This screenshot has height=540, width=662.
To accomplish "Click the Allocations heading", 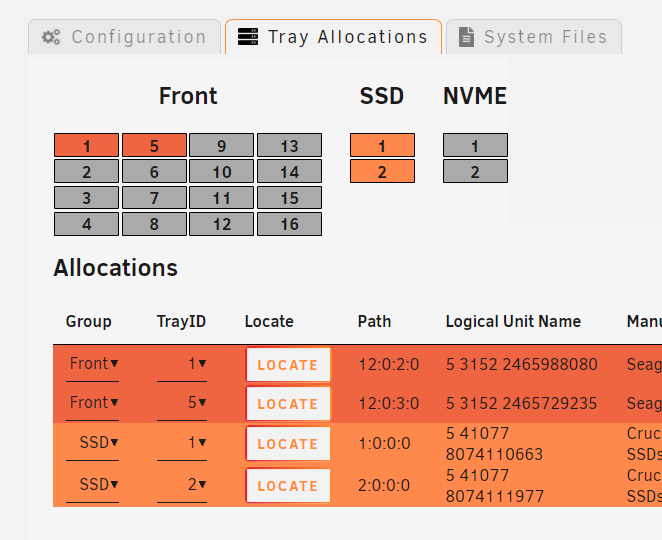I will 115,268.
